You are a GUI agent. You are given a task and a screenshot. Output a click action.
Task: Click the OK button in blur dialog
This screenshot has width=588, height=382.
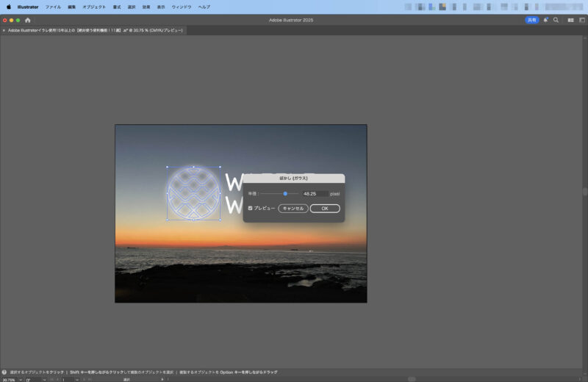click(x=325, y=209)
